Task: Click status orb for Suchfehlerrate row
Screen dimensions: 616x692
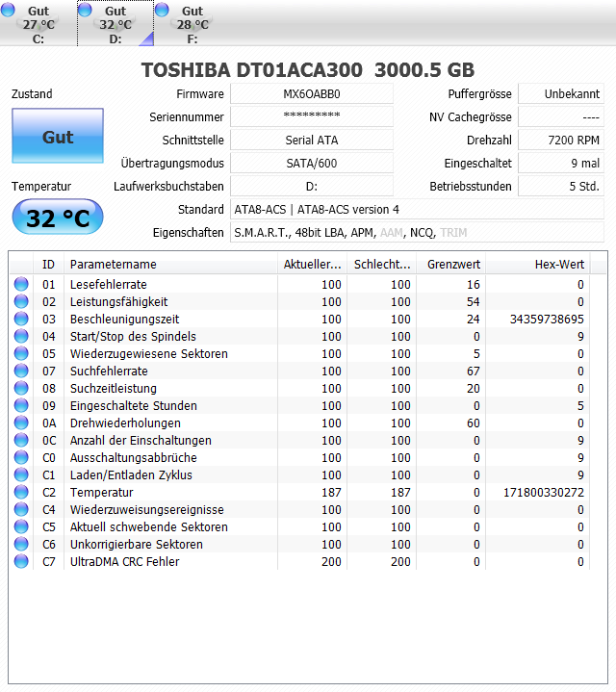Action: pos(21,371)
